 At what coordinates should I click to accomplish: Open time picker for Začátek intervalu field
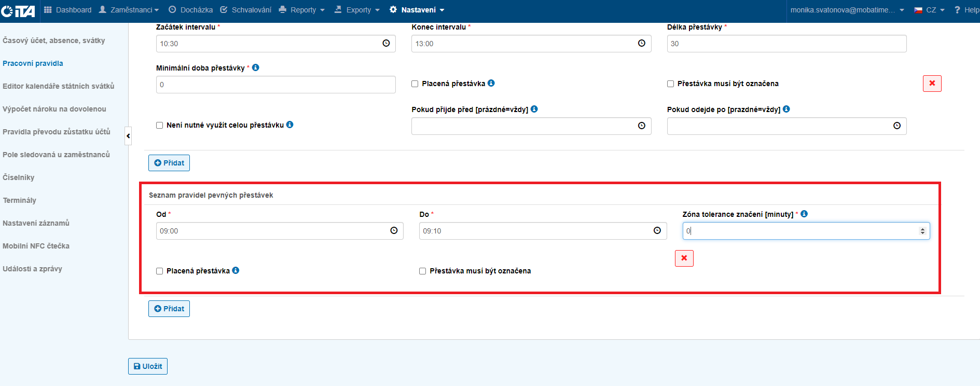click(386, 44)
